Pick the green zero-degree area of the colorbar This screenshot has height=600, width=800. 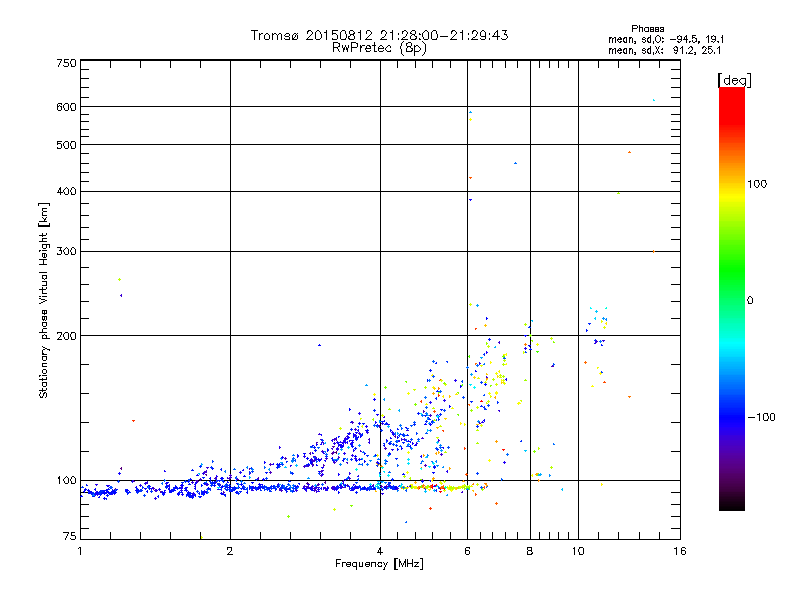coord(732,300)
